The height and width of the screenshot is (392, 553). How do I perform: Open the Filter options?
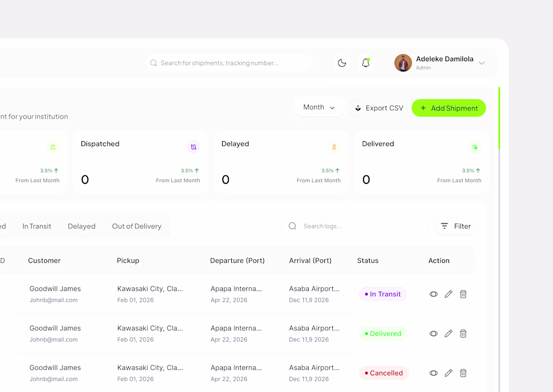(x=455, y=226)
